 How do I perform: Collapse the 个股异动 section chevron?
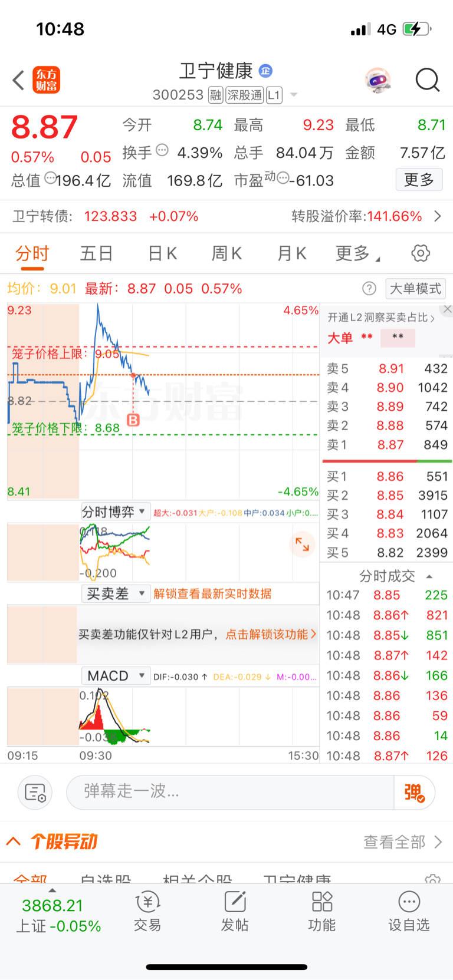[14, 842]
